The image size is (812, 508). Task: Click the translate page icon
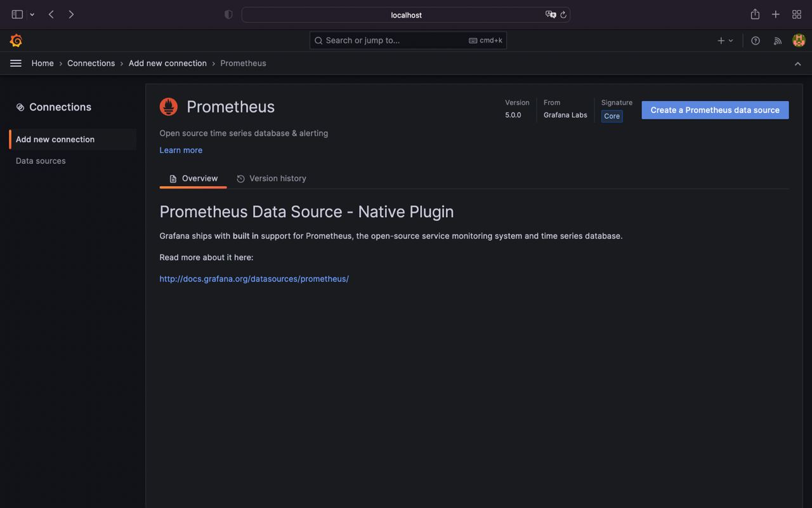[x=551, y=15]
